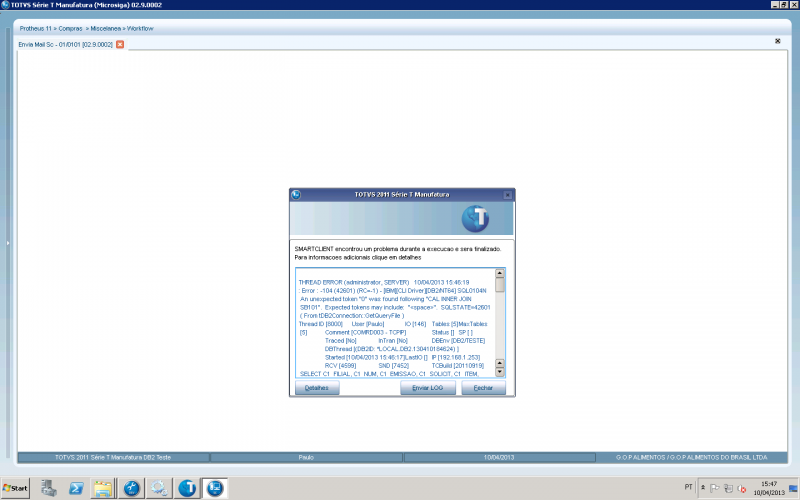This screenshot has height=500, width=800.
Task: Click the large TOTVS globe logo in dialog
Action: click(476, 218)
